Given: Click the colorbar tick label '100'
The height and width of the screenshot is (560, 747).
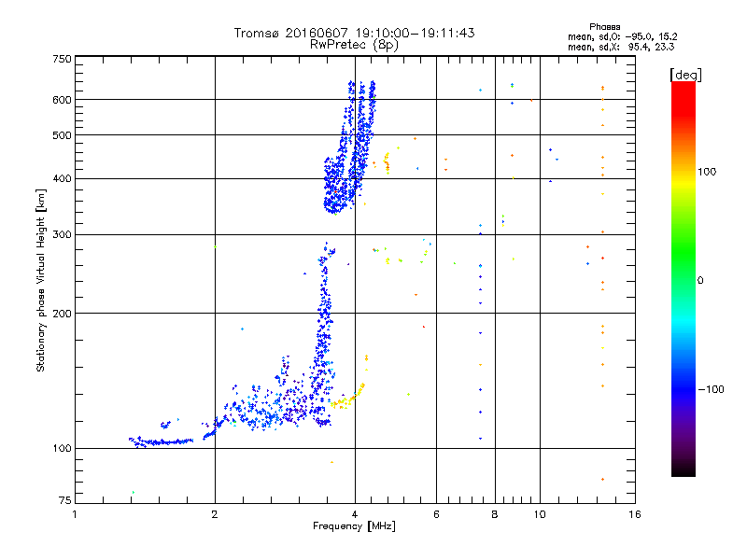Looking at the screenshot, I should point(707,172).
